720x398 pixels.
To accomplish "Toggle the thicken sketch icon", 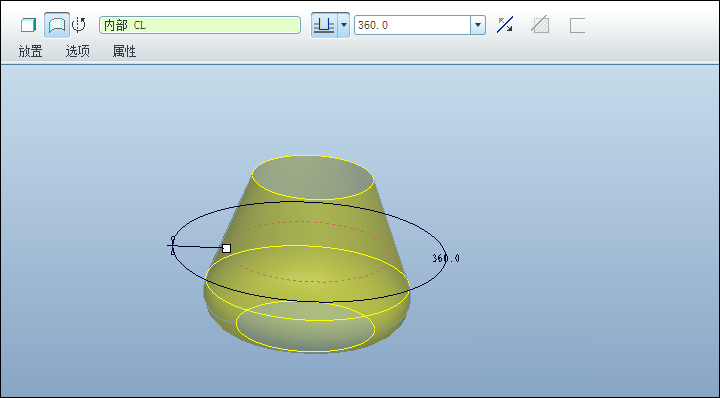I will tap(577, 25).
